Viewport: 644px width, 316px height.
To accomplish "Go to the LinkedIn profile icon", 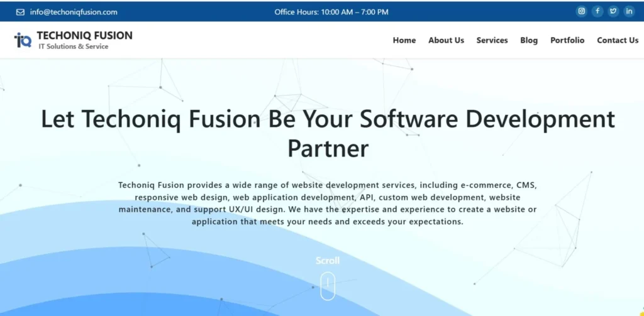I will coord(629,11).
